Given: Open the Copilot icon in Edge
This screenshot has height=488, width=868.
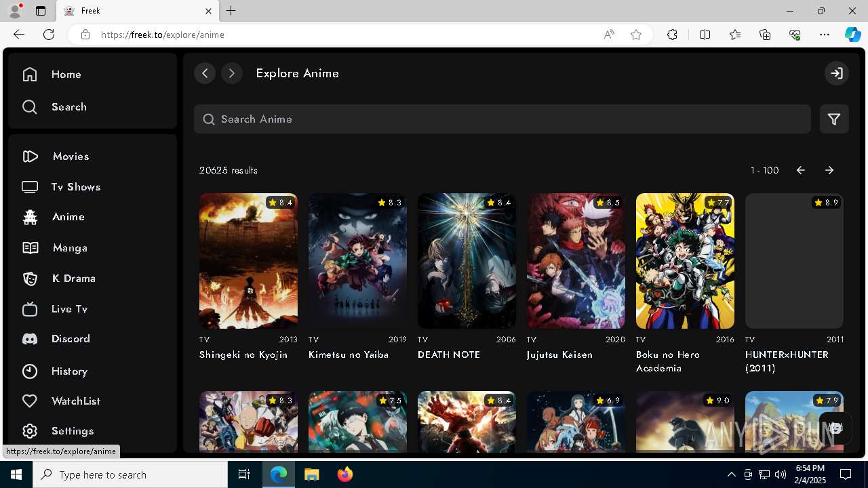Looking at the screenshot, I should tap(852, 35).
